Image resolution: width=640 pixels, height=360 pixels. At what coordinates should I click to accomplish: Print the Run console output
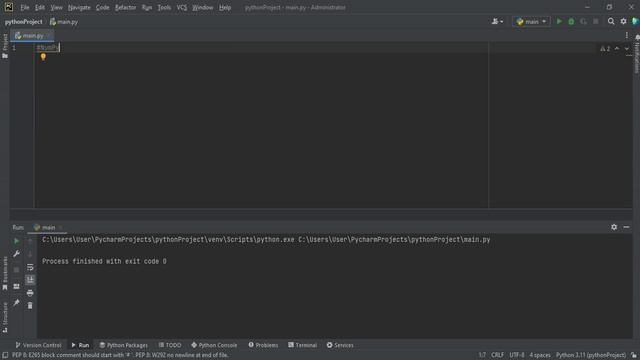click(x=30, y=293)
